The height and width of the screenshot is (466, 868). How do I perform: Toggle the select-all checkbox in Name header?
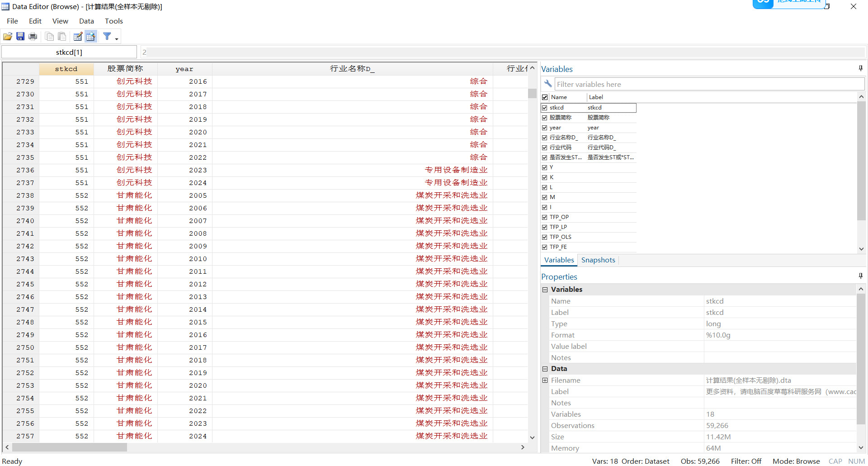click(x=545, y=97)
